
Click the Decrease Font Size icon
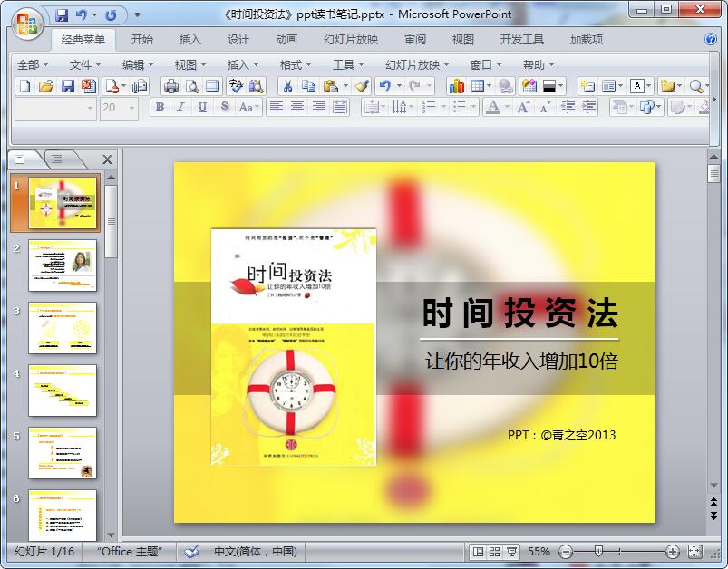(545, 108)
